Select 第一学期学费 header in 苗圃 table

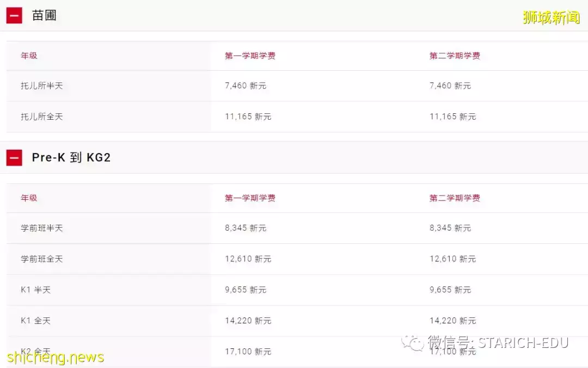pos(250,56)
